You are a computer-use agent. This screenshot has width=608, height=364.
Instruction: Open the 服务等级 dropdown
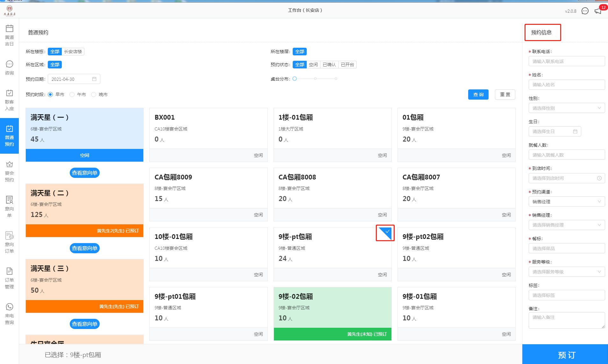pyautogui.click(x=567, y=272)
